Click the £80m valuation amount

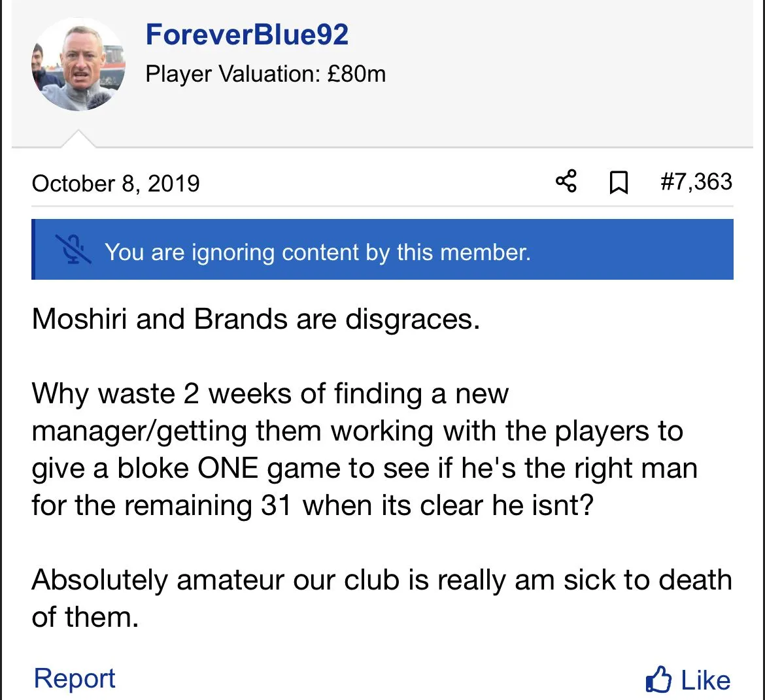[x=356, y=74]
